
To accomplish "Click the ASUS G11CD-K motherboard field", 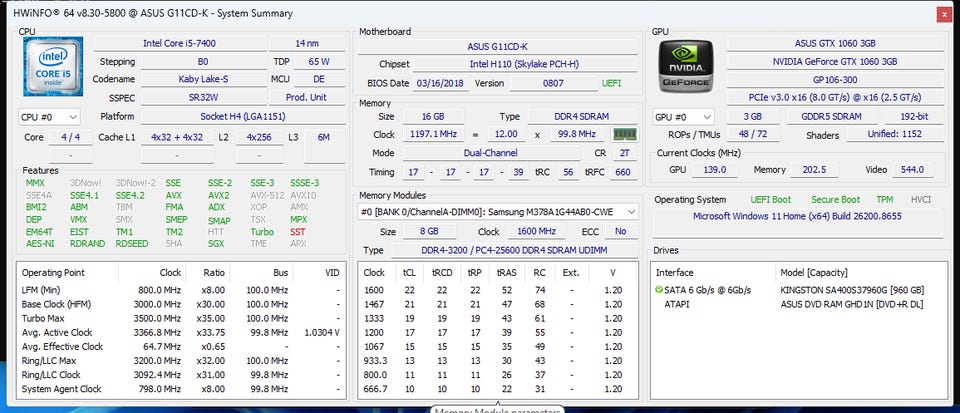I will coord(497,47).
